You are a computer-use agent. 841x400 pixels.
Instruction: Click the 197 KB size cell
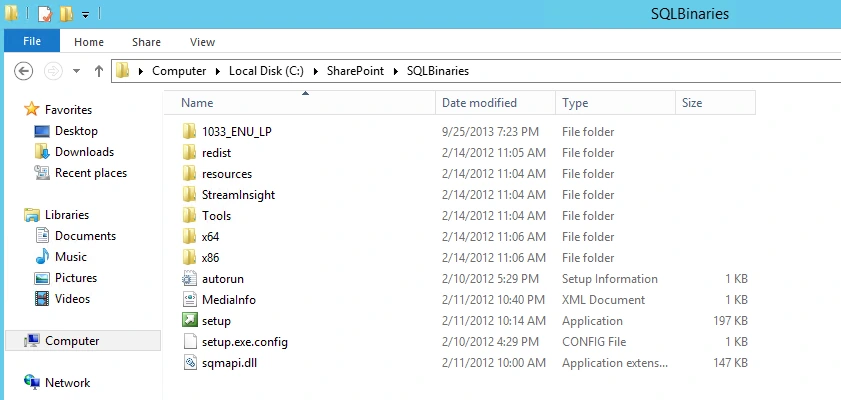coord(731,321)
